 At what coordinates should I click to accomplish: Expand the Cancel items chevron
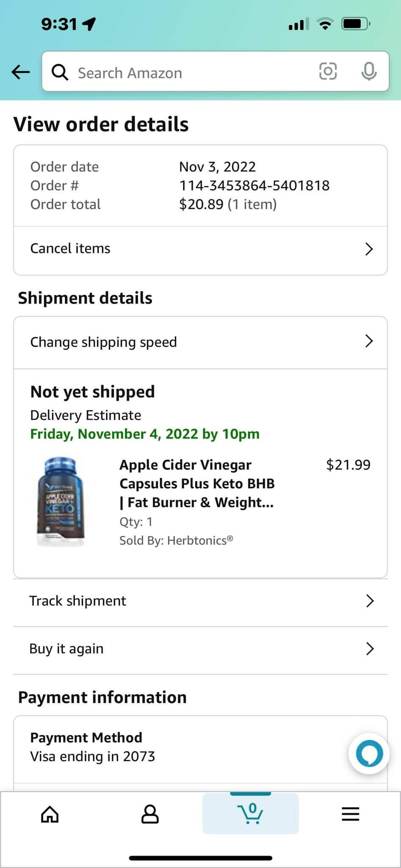pyautogui.click(x=369, y=249)
